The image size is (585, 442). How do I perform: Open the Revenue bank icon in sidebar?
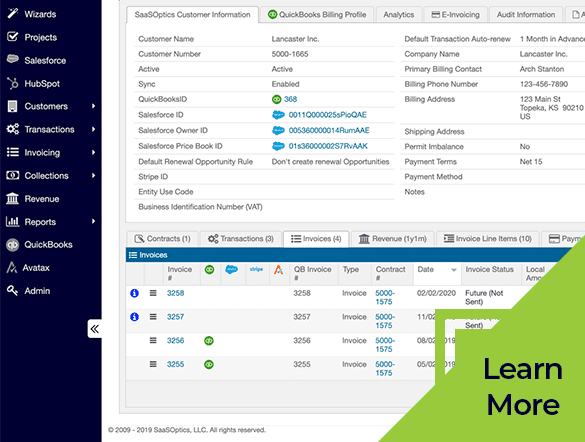click(x=12, y=198)
